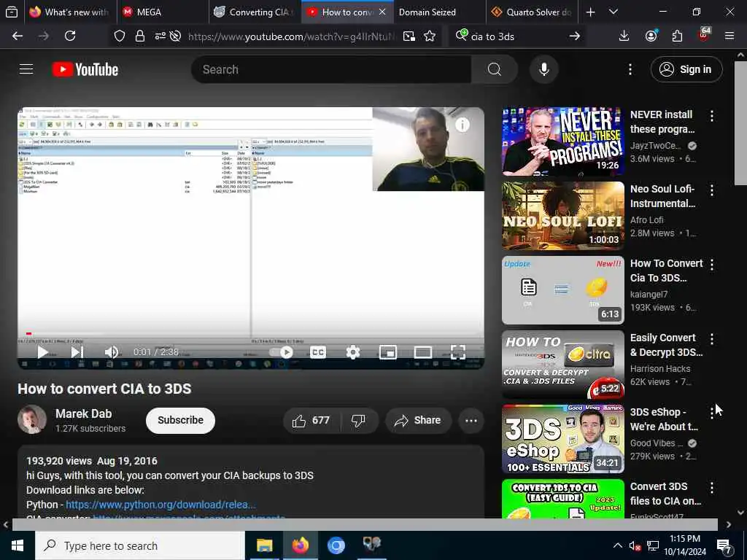Close the How to convert tab

pyautogui.click(x=382, y=12)
